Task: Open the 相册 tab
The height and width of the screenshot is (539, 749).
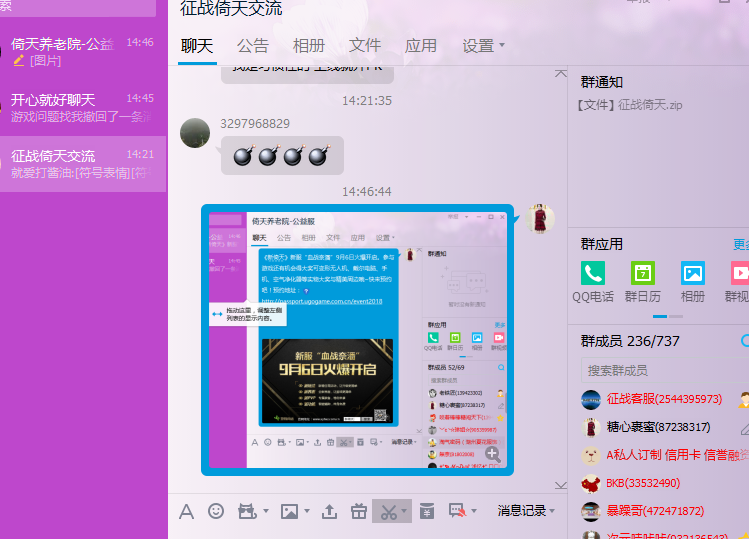Action: pos(309,46)
